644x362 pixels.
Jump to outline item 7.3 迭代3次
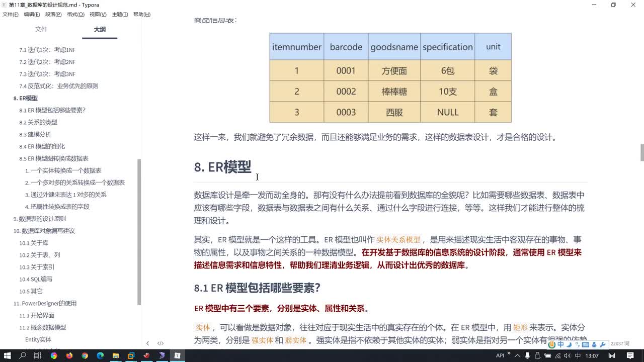47,74
